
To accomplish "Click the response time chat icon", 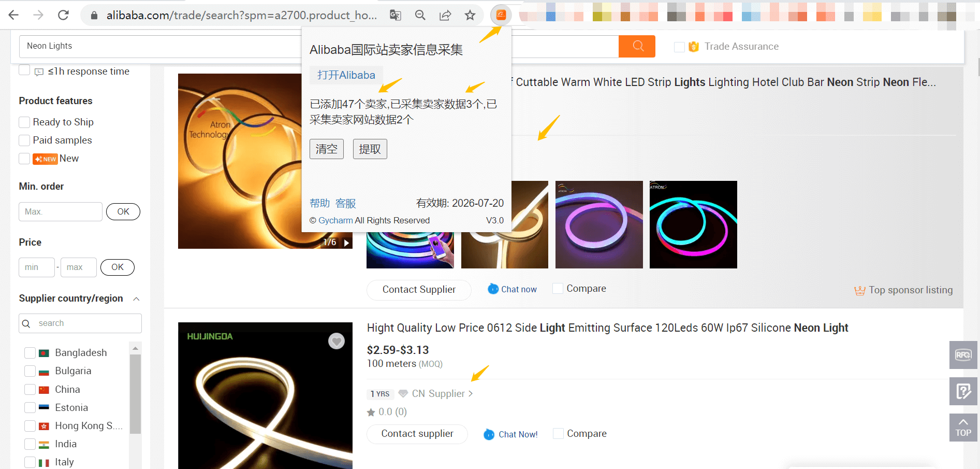I will click(39, 72).
